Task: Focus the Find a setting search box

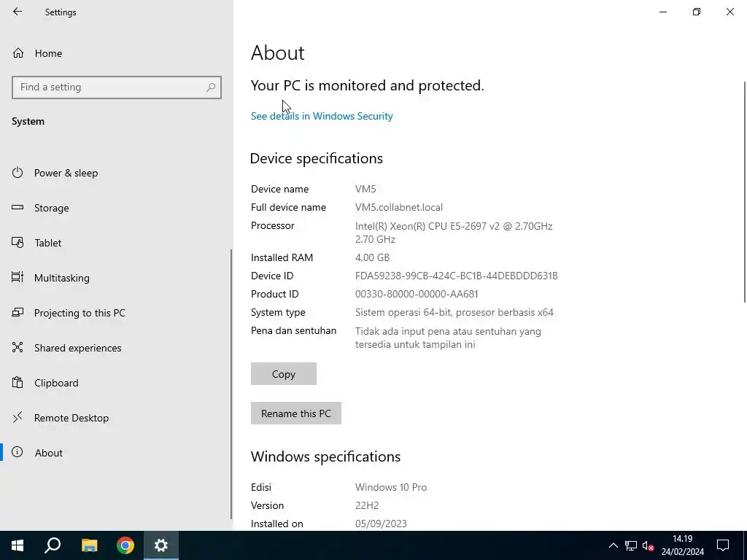Action: [117, 87]
